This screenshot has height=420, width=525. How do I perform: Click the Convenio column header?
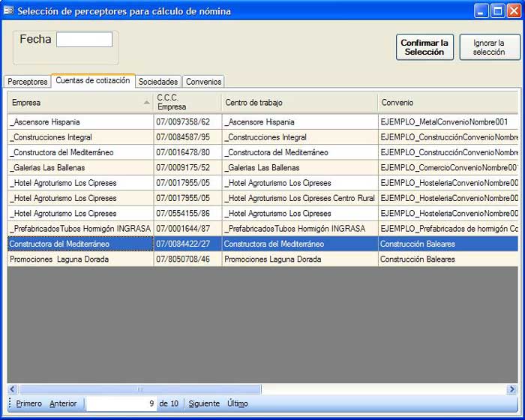446,102
